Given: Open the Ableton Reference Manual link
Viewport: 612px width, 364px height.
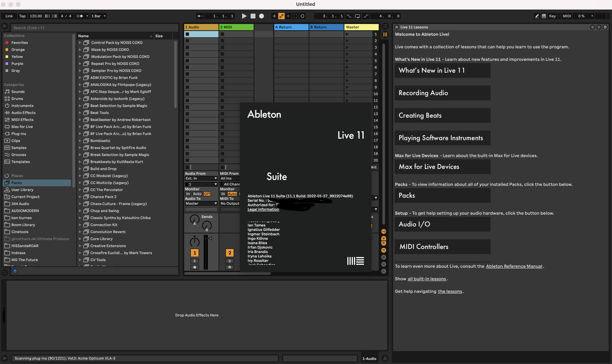Looking at the screenshot, I should [514, 266].
